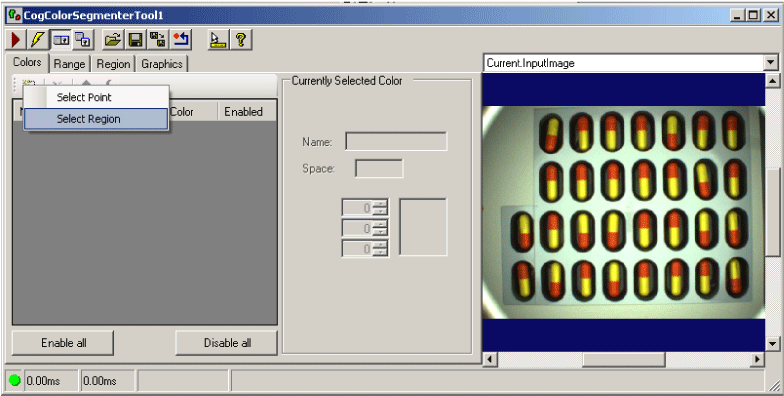
Task: Click the image vertical scrollbar up arrow
Action: 772,81
